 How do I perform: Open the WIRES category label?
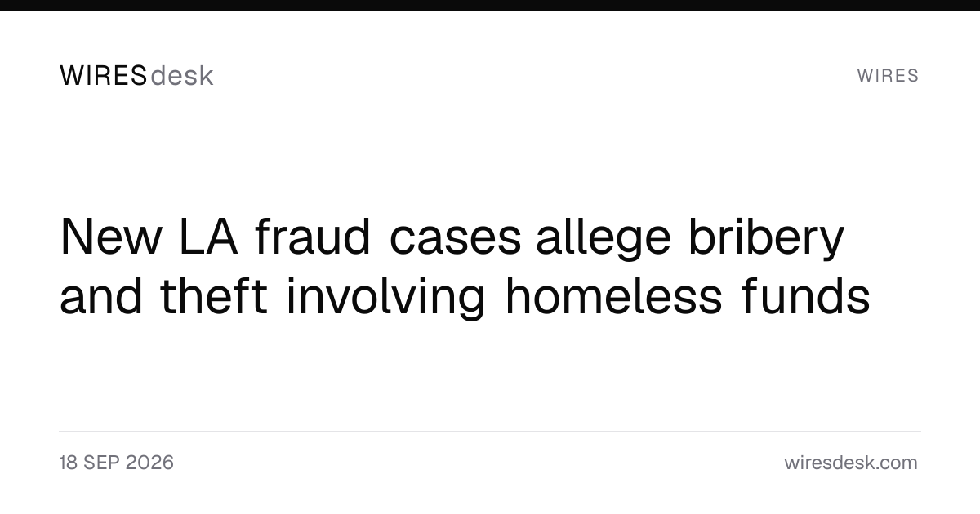tap(888, 76)
